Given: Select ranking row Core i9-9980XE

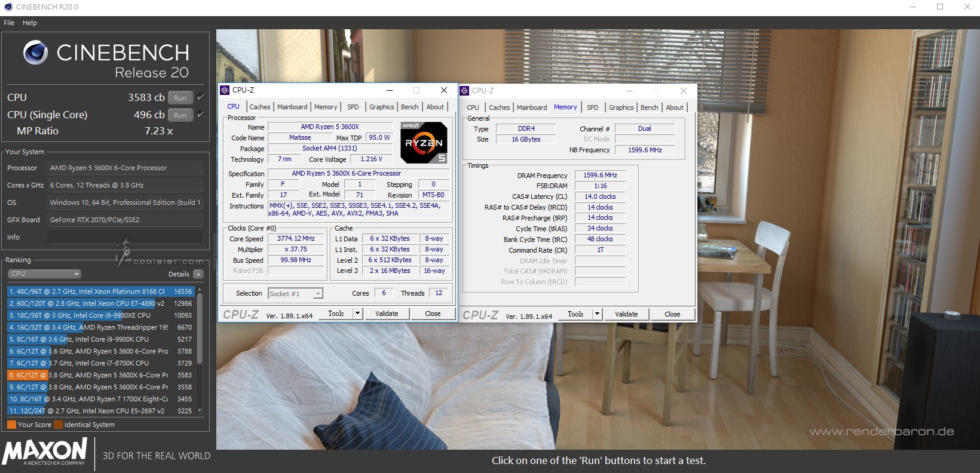Looking at the screenshot, I should pos(100,315).
